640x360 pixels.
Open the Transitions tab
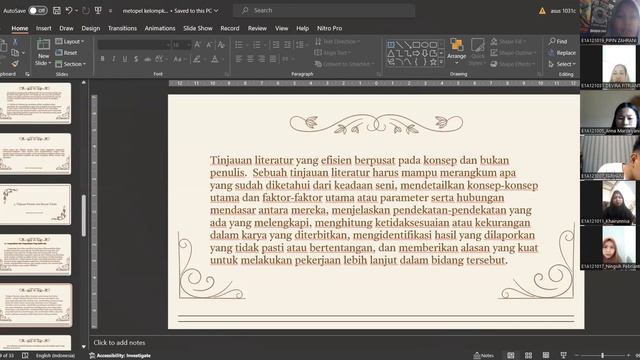point(122,28)
